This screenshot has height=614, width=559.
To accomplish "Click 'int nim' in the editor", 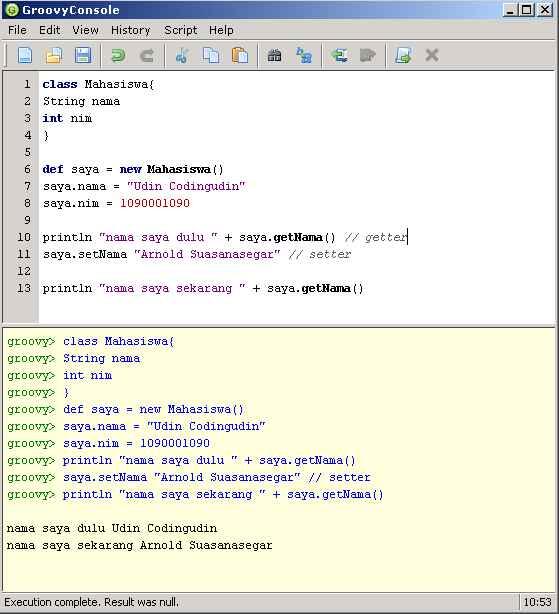I will 67,118.
